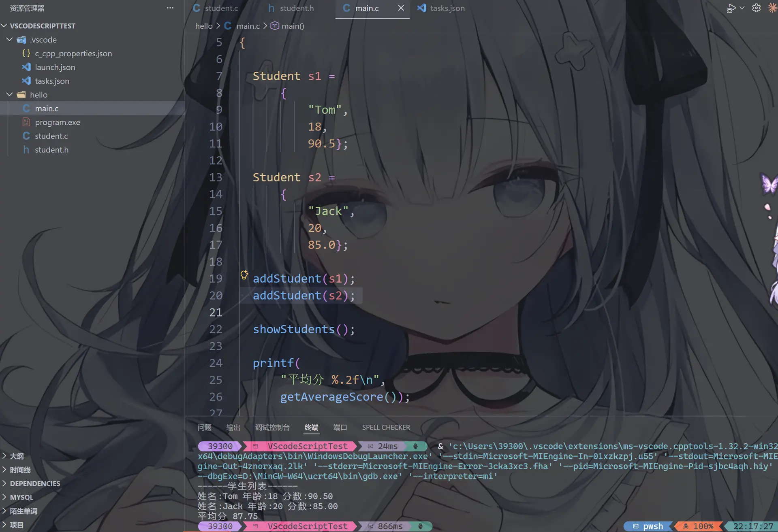Click line number 21 in gutter

click(x=216, y=312)
